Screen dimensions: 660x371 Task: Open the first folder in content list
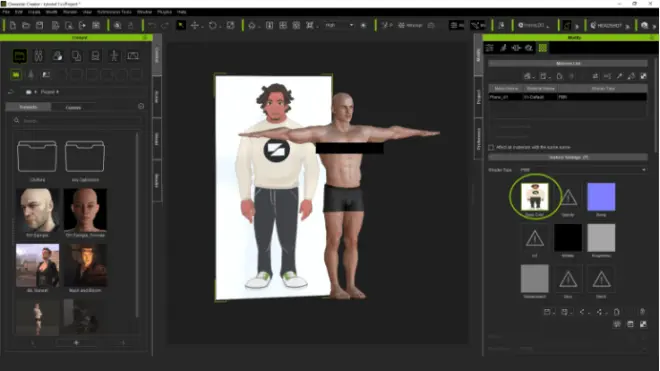(x=37, y=157)
